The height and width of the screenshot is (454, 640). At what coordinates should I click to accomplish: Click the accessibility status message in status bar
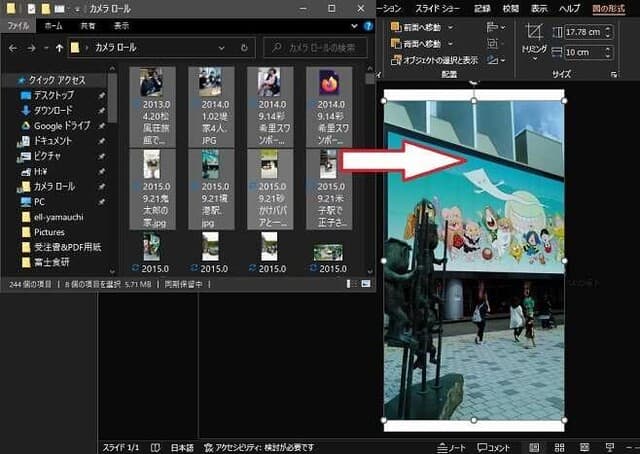pyautogui.click(x=258, y=446)
